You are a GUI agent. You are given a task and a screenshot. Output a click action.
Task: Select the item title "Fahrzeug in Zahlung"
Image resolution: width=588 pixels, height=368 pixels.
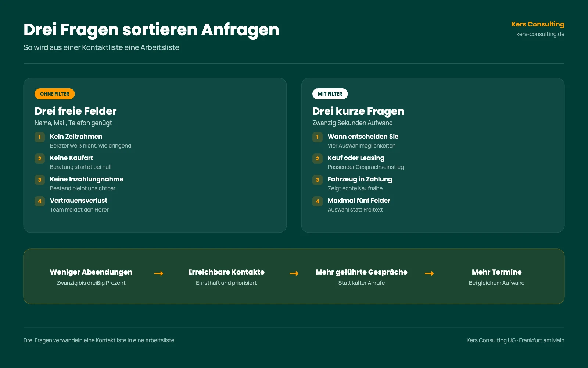pyautogui.click(x=360, y=179)
